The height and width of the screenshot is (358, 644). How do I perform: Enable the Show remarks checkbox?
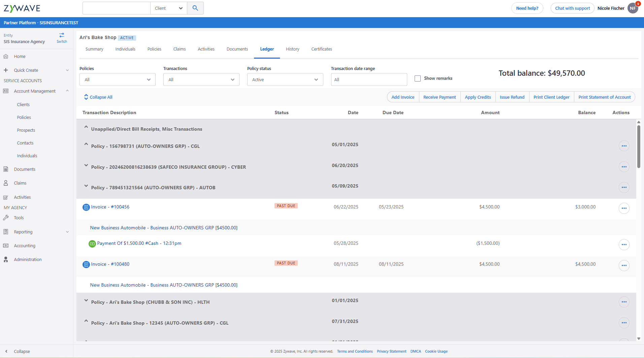click(418, 78)
